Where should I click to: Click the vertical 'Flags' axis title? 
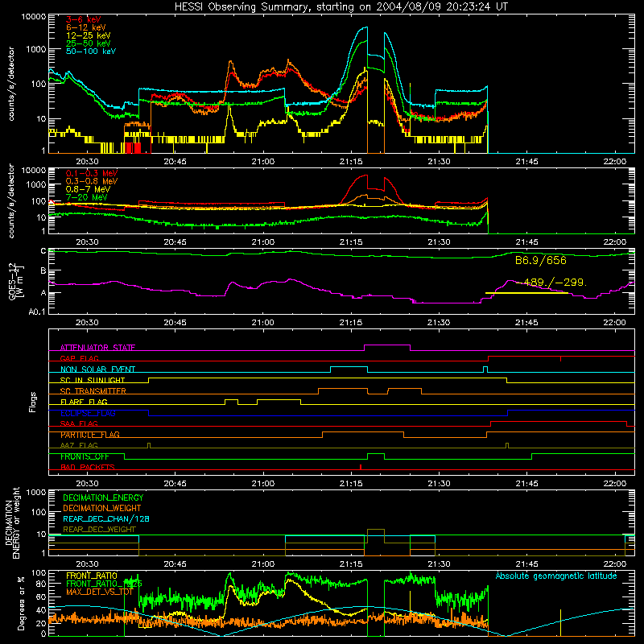(33, 402)
